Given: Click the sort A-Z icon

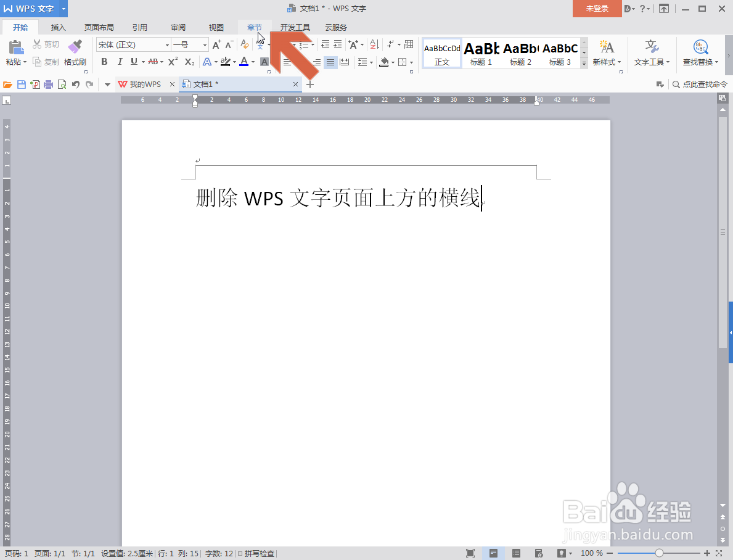Looking at the screenshot, I should [x=374, y=45].
